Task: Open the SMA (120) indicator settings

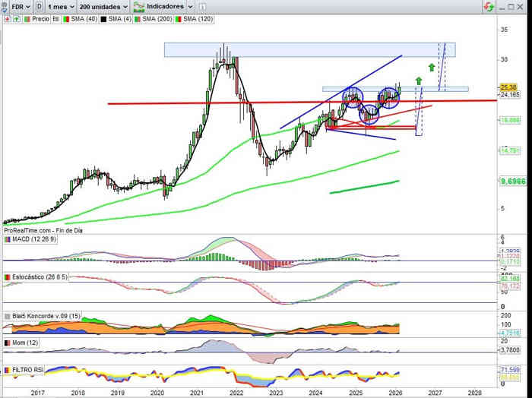Action: tap(198, 18)
